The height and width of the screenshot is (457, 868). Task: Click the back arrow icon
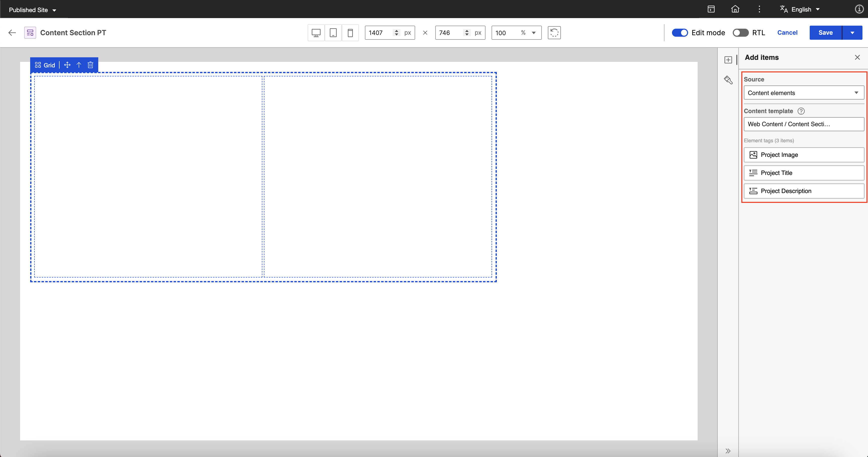coord(12,33)
